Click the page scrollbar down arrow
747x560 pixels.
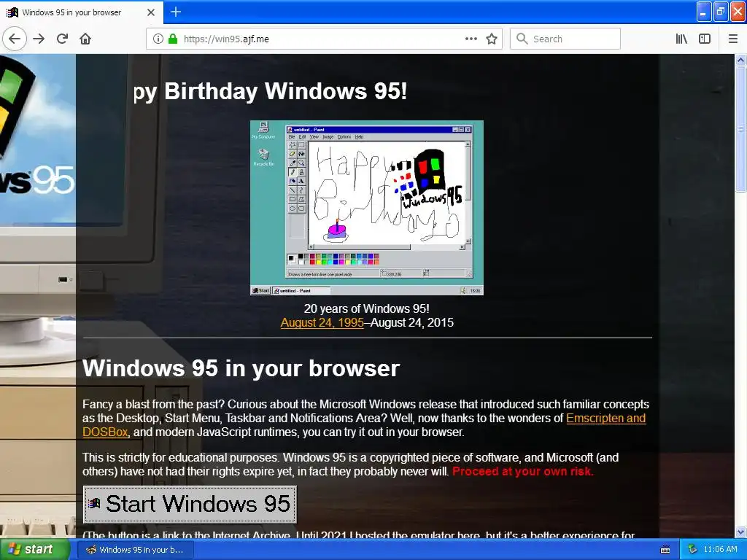tap(740, 532)
